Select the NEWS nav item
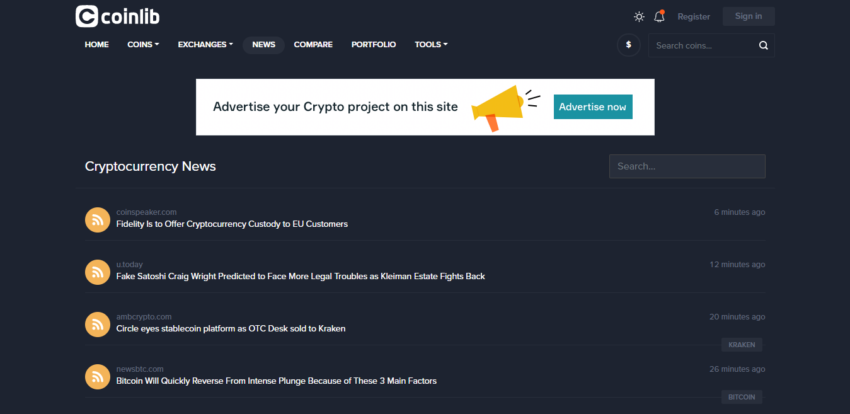 [263, 45]
